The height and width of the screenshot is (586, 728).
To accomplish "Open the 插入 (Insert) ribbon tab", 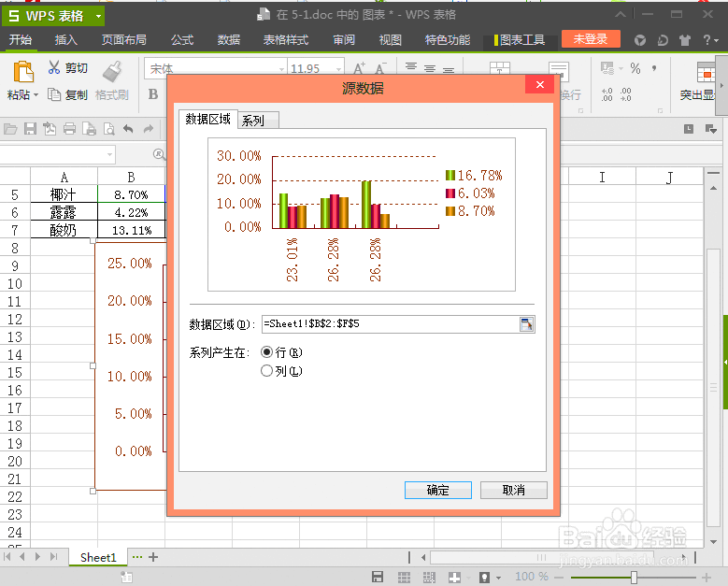I will point(66,40).
